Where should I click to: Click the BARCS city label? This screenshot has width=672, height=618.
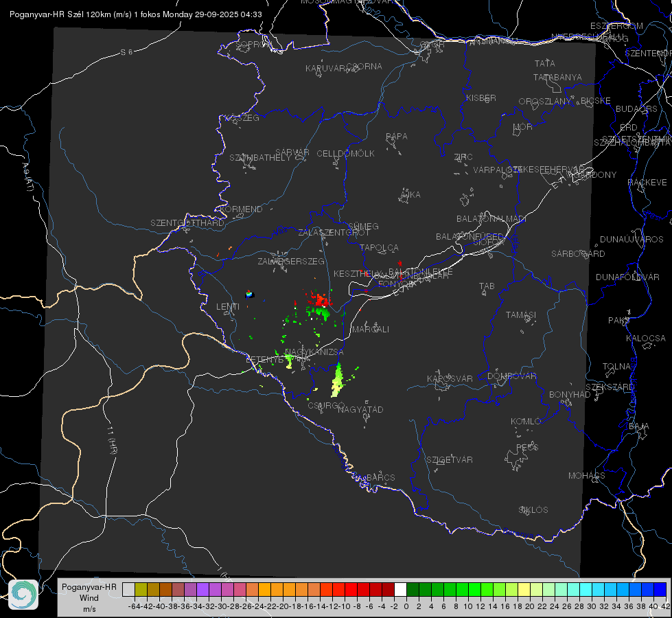click(380, 477)
